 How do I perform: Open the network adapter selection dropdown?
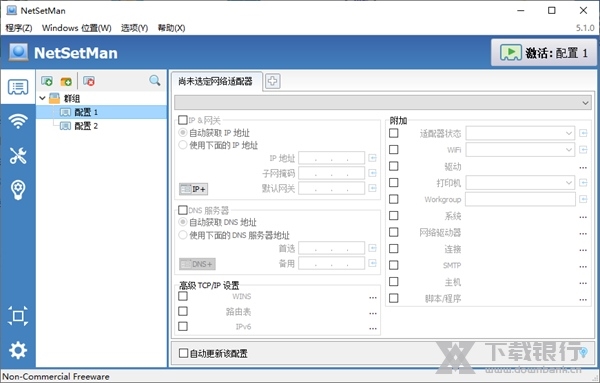(383, 103)
